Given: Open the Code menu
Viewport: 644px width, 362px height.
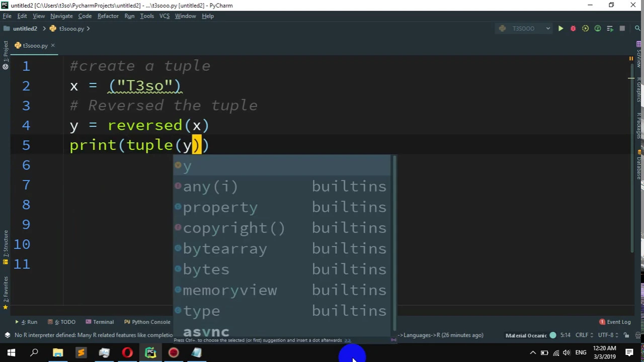Looking at the screenshot, I should (x=85, y=16).
